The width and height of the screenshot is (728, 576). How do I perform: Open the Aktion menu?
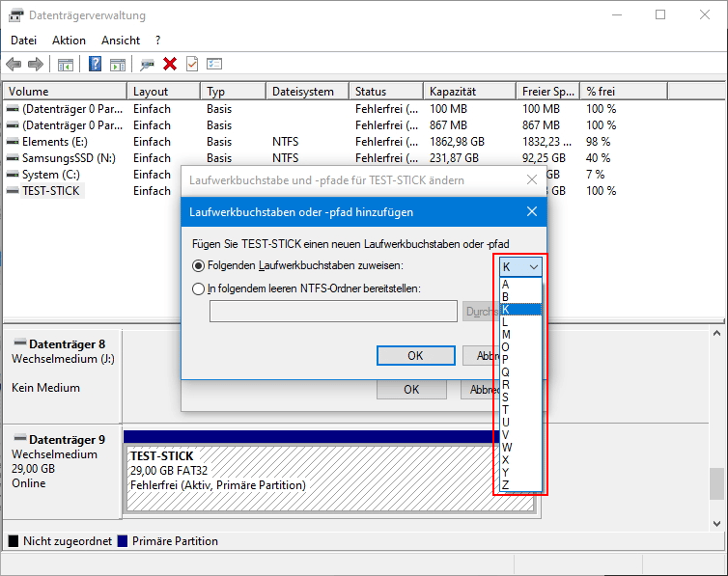(x=69, y=41)
